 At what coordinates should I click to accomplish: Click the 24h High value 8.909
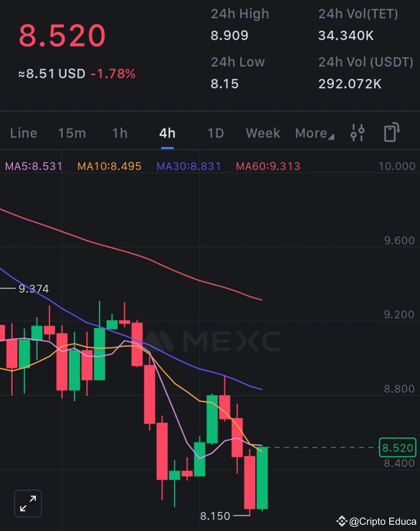coord(229,36)
